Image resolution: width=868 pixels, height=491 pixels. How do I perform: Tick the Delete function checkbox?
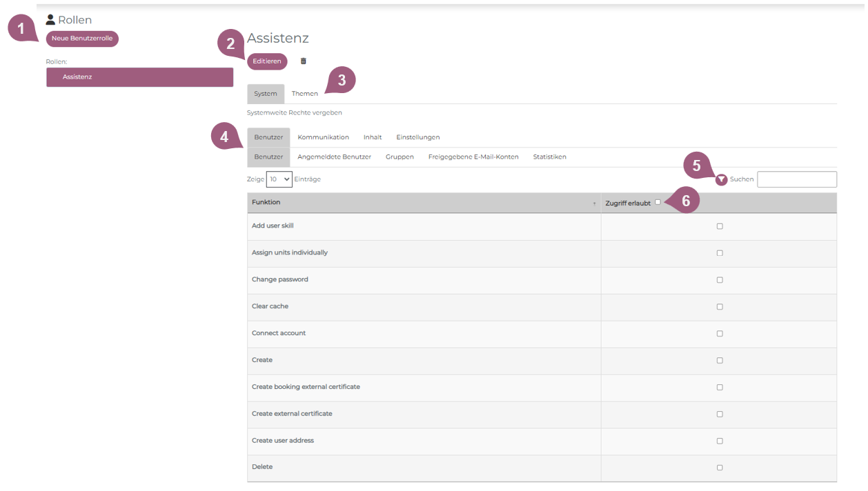pyautogui.click(x=720, y=468)
